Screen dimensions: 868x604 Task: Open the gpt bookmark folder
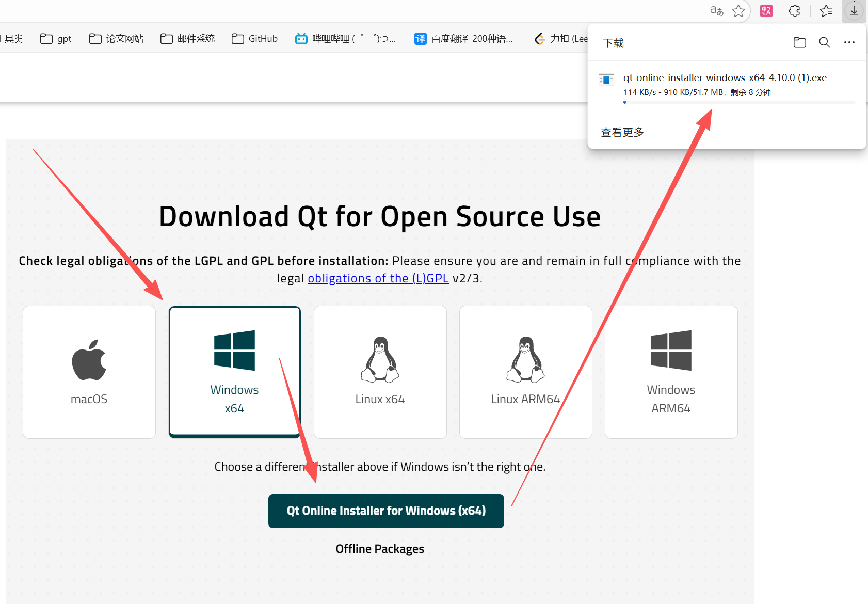[56, 39]
